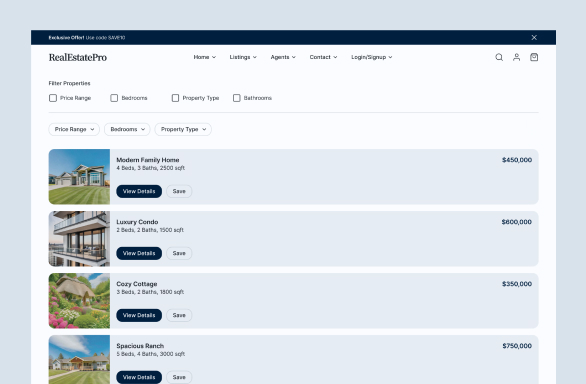The width and height of the screenshot is (586, 384).
Task: Open the user account icon
Action: click(x=516, y=57)
